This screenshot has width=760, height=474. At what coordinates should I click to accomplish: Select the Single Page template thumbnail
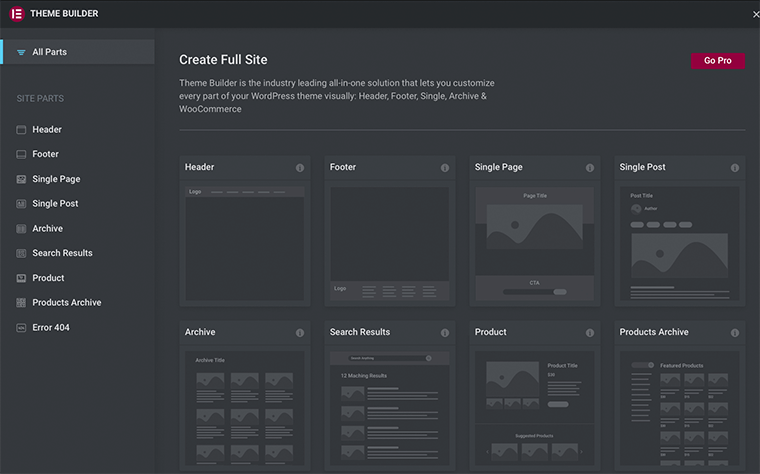click(x=535, y=243)
